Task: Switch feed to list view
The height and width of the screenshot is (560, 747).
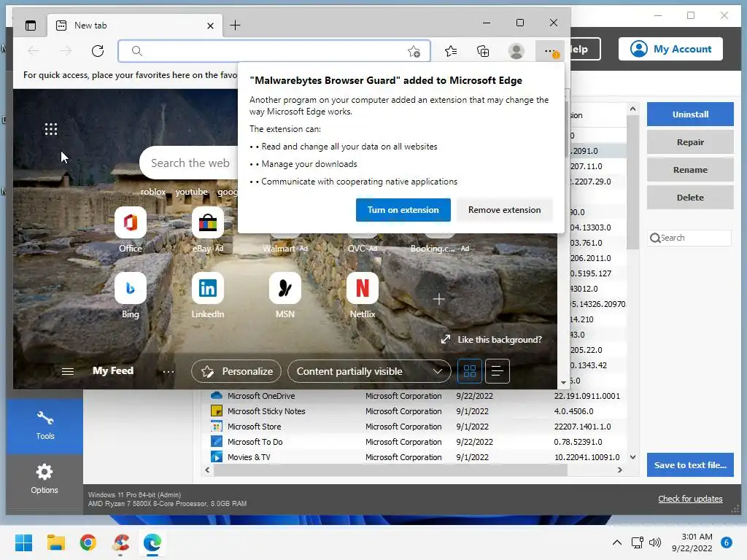Action: [498, 371]
